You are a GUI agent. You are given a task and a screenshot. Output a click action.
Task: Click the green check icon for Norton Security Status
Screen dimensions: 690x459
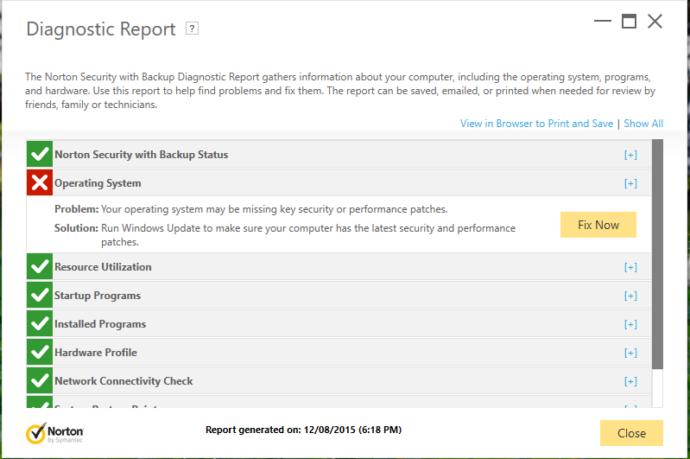40,154
